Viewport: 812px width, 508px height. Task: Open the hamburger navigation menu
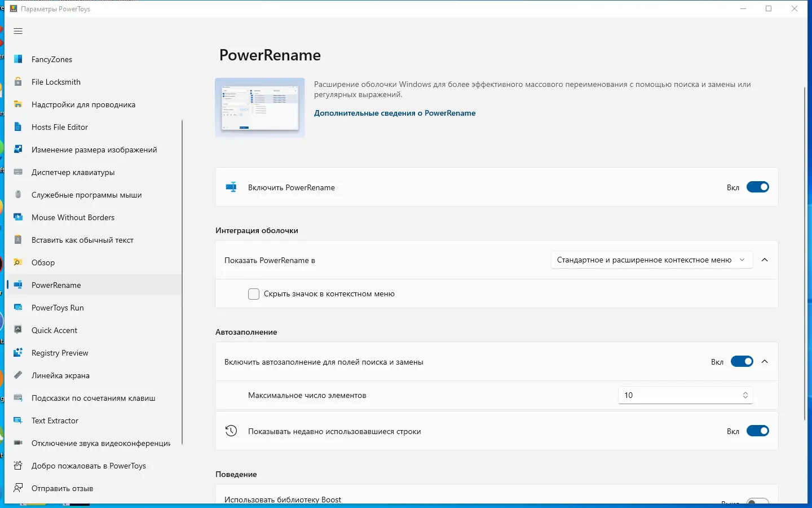tap(18, 31)
